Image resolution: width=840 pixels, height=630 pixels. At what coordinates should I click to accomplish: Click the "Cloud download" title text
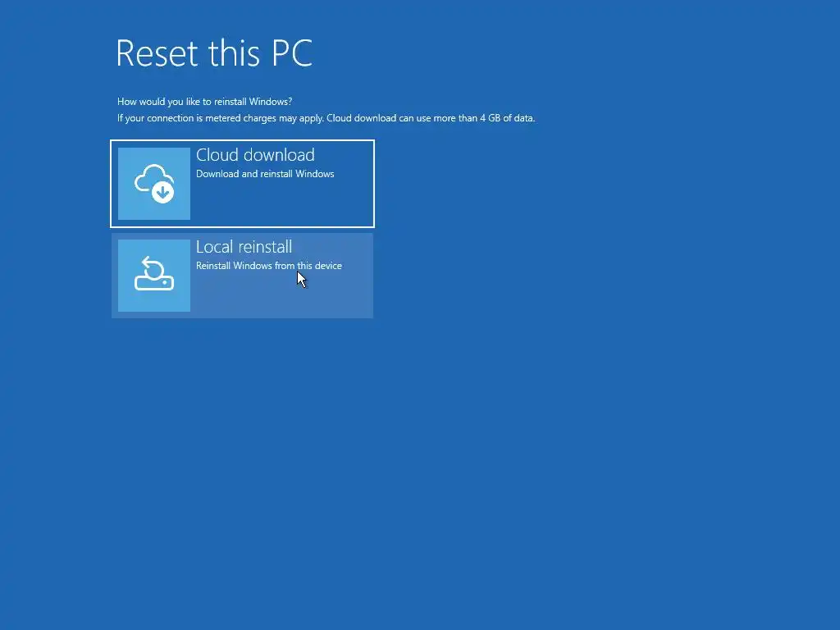255,155
